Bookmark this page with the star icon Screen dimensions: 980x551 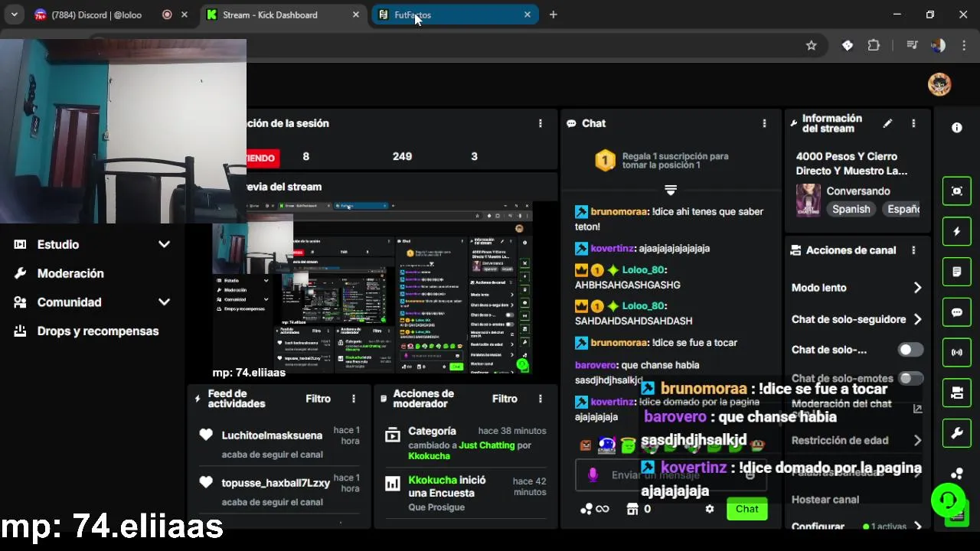coord(812,45)
